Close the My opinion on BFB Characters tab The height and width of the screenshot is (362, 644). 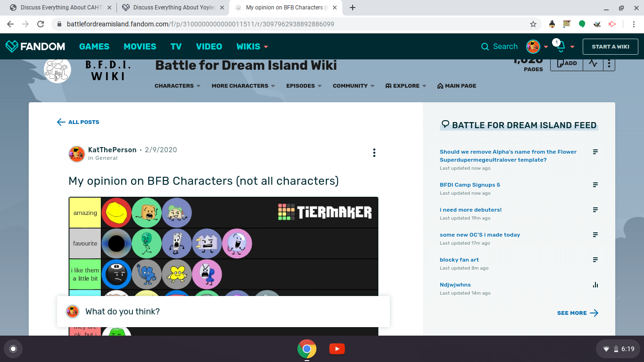point(334,8)
